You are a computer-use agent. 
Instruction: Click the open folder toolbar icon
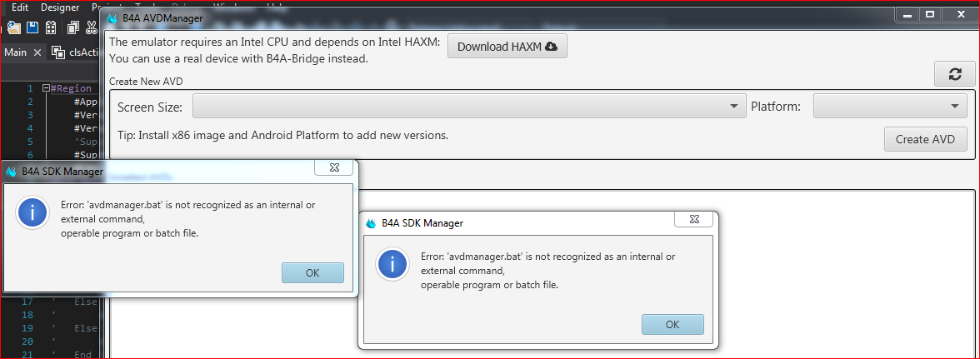click(14, 27)
